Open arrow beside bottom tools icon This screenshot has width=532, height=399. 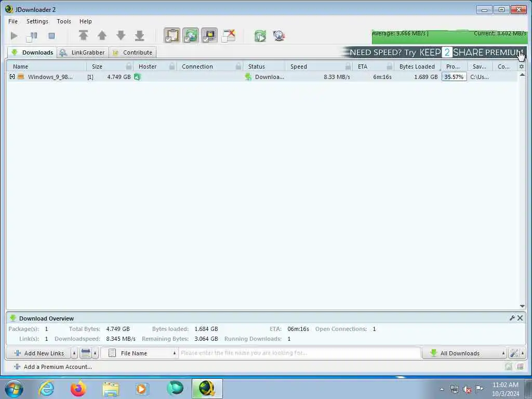523,353
